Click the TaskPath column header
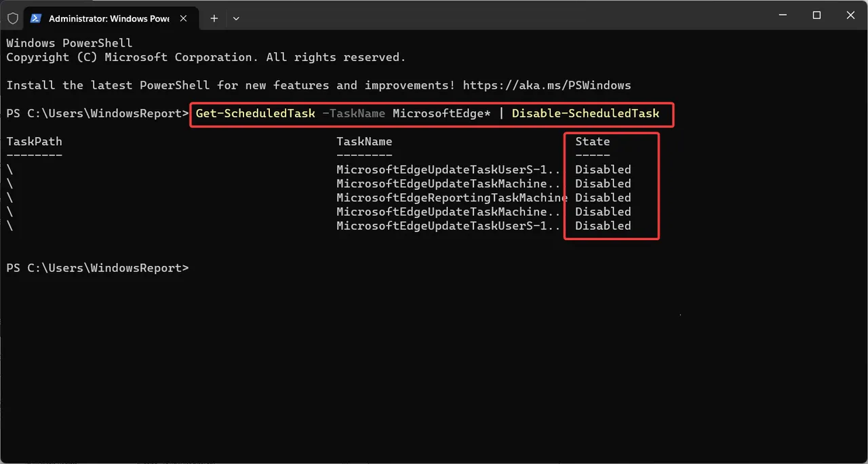Screen dimensions: 868x464 click(34, 142)
